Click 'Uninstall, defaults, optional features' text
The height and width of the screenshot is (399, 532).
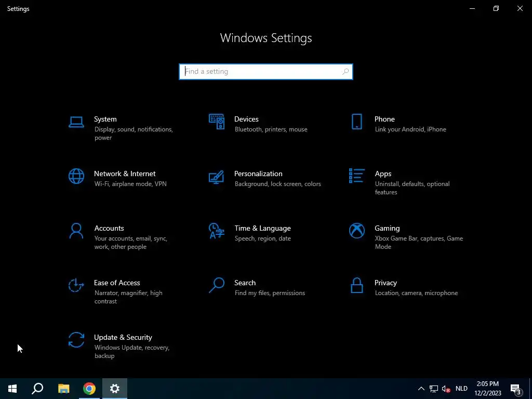coord(412,188)
